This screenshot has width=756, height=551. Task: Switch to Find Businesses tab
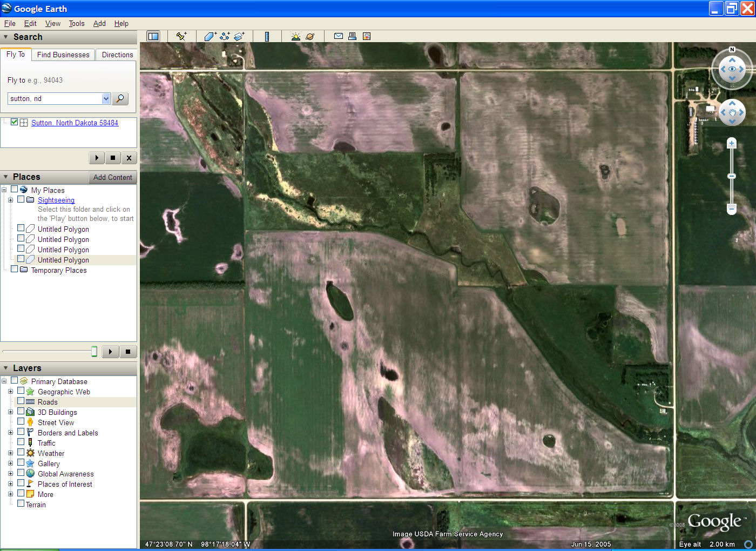pos(63,55)
